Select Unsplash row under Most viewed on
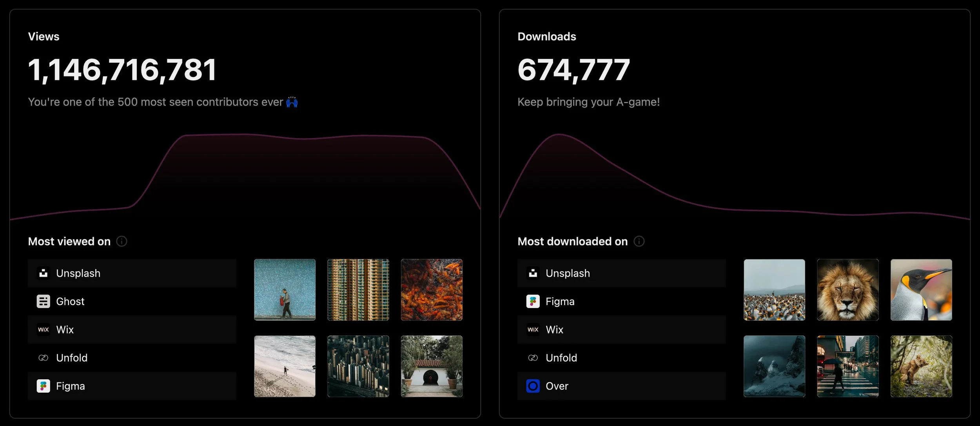 (x=132, y=273)
